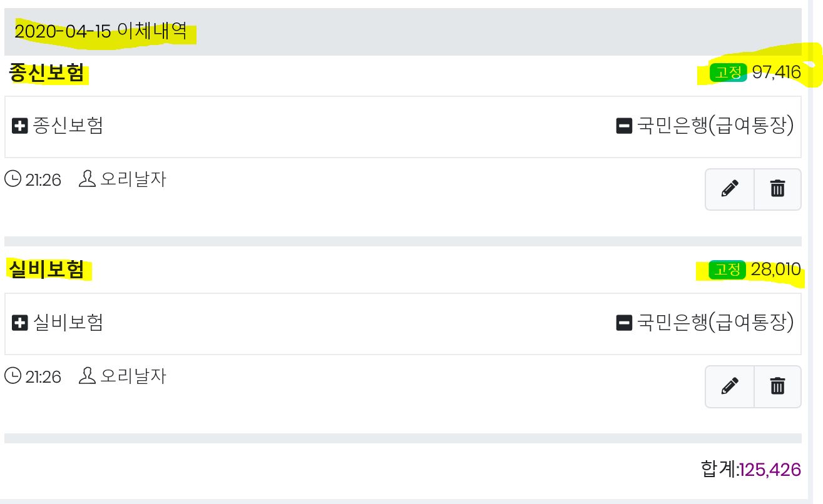The width and height of the screenshot is (823, 504).
Task: Click the 97,416 amount
Action: tap(776, 73)
